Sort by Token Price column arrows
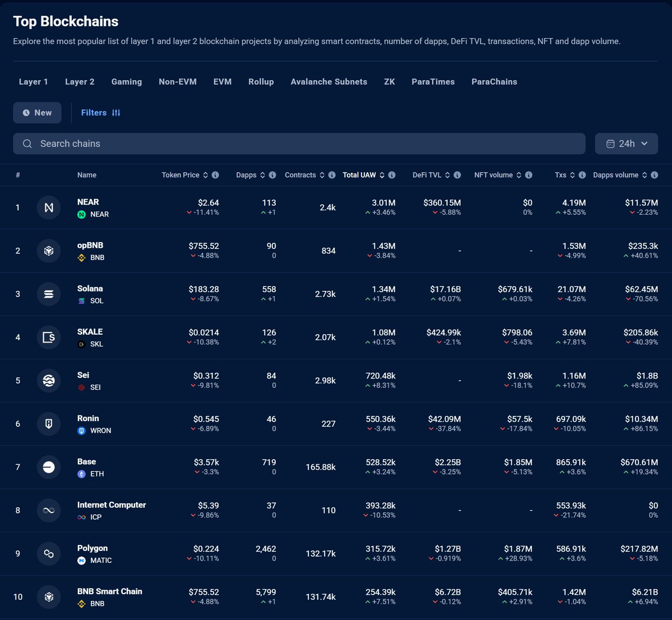 [x=206, y=175]
